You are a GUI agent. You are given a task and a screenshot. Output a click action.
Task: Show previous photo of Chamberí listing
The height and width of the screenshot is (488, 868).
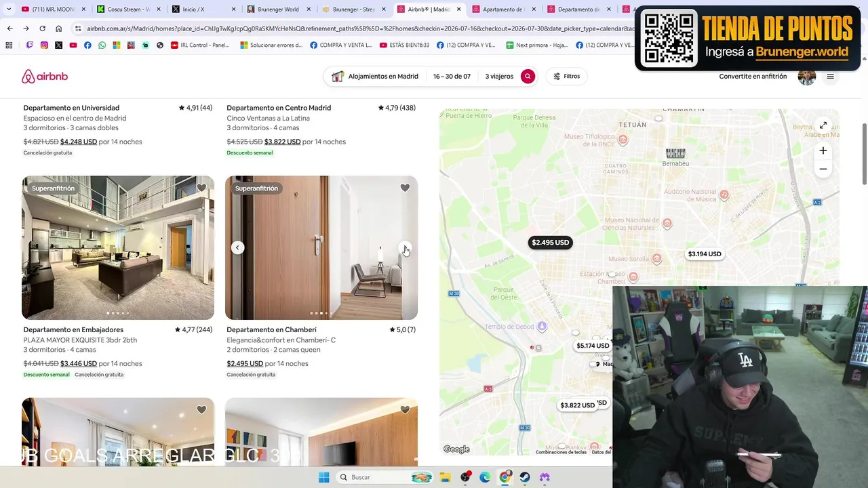(x=237, y=247)
